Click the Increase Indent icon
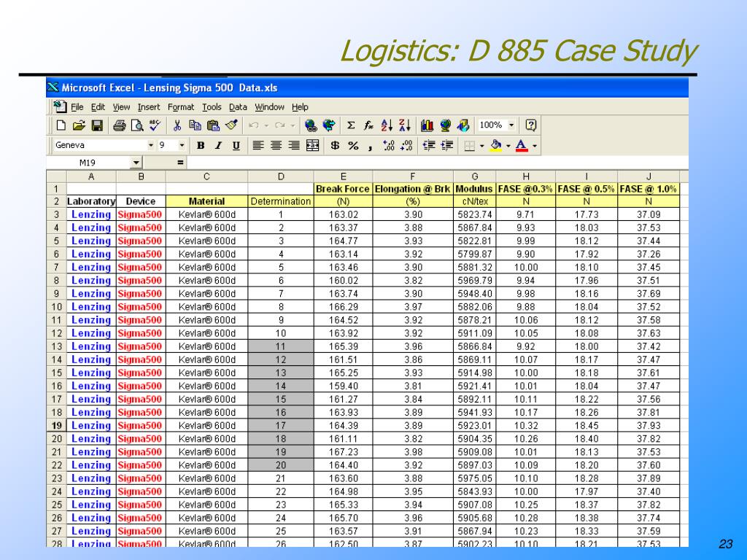Viewport: 747px width, 560px height. tap(447, 146)
